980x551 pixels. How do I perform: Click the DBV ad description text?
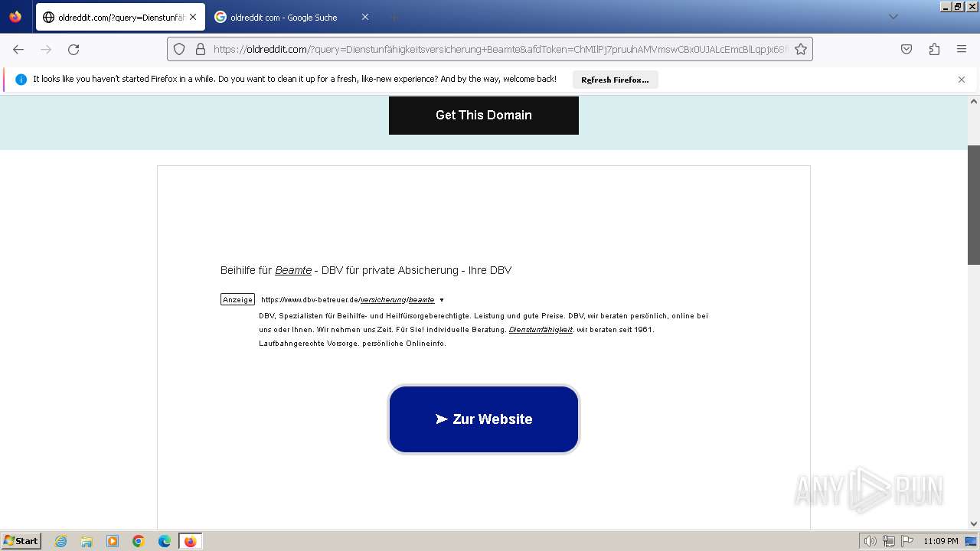click(x=483, y=329)
